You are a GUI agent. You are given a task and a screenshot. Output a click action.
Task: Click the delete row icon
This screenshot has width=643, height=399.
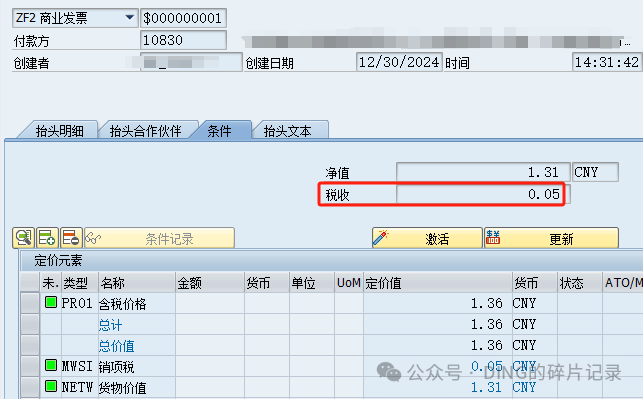(x=71, y=238)
